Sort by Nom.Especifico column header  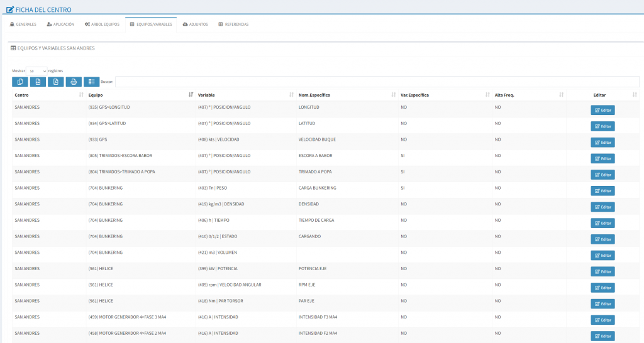[314, 95]
